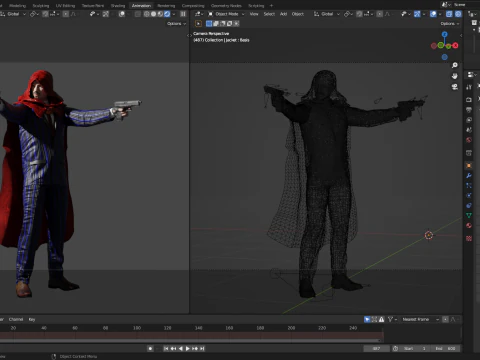
Task: Open the Key menu in timeline
Action: [x=32, y=319]
